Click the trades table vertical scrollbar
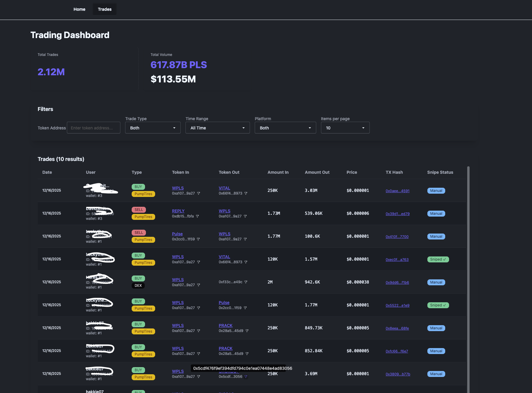The image size is (532, 393). [468, 280]
